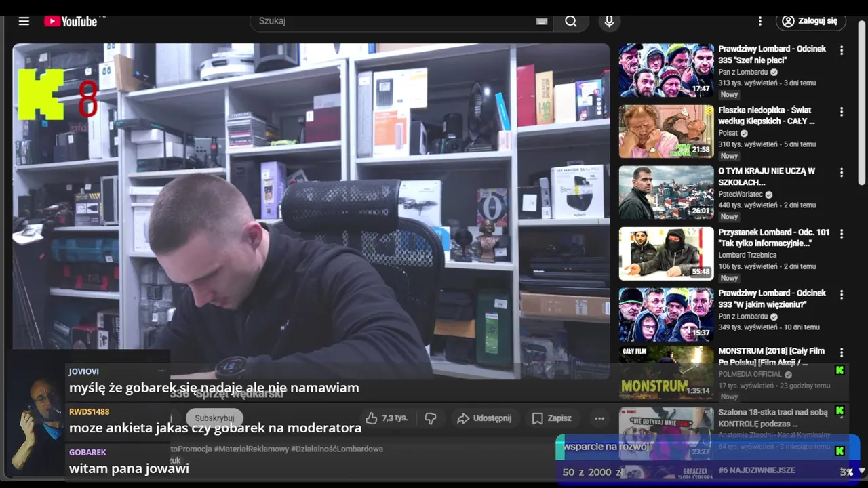Image resolution: width=868 pixels, height=488 pixels.
Task: Open O TYM KRAJU NIE UCZĄ thumbnail
Action: [666, 192]
